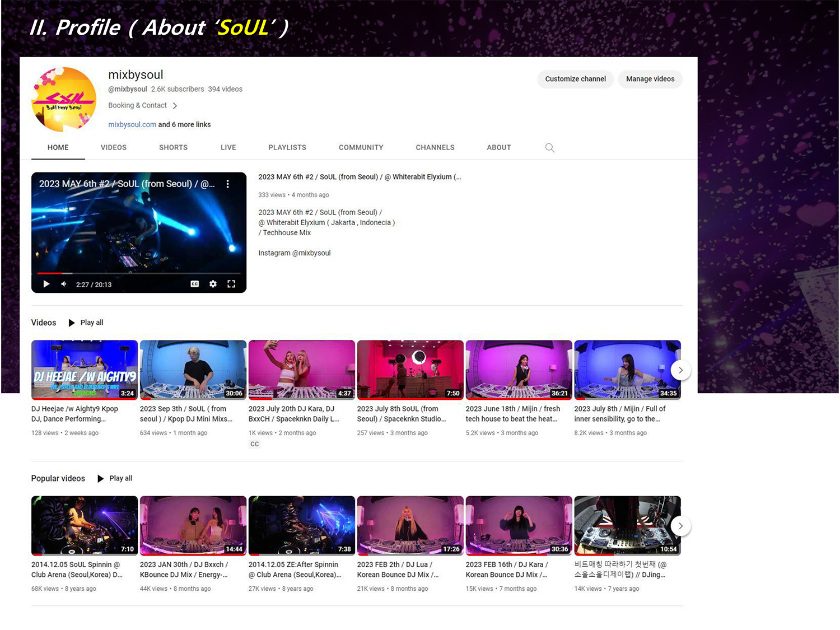Open the featured video three-dot menu

pyautogui.click(x=227, y=184)
